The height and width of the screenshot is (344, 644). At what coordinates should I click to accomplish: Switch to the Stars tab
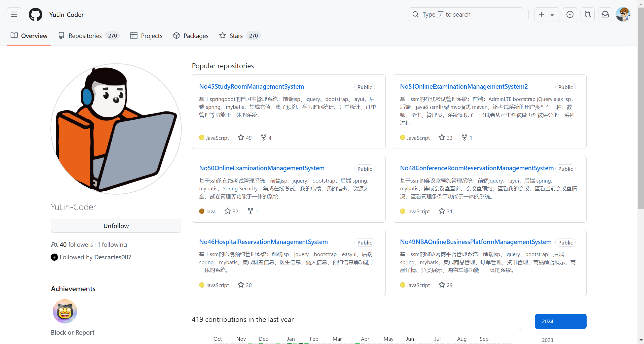239,36
